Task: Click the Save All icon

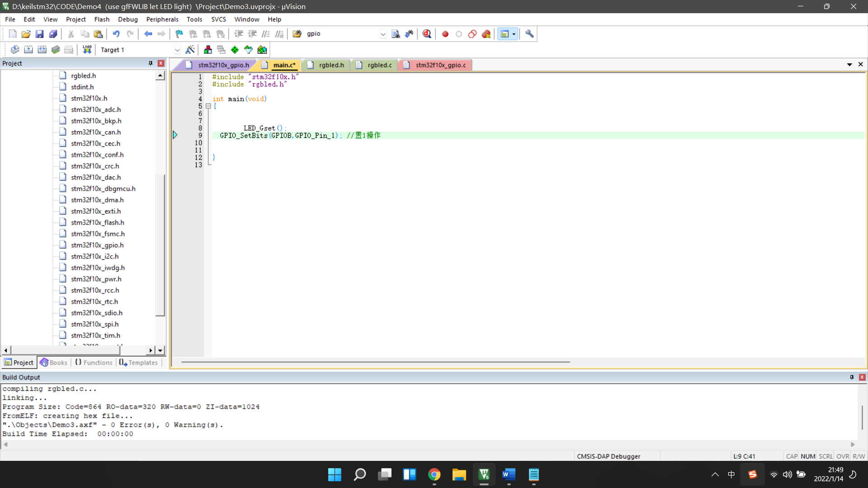Action: coord(53,34)
